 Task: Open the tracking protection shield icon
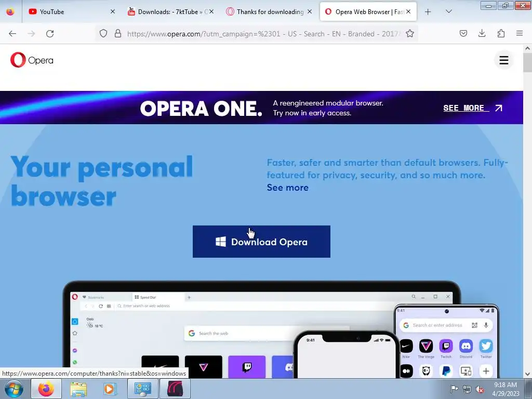(103, 34)
